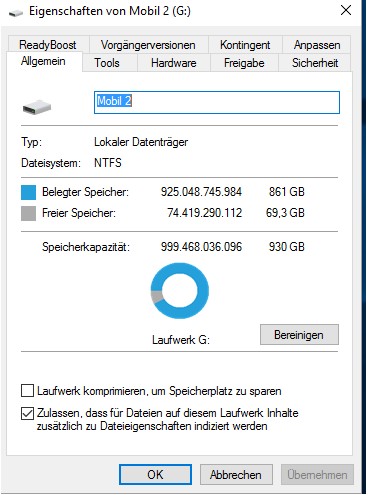Click the Lokaler Datenträger type text
This screenshot has width=368, height=495.
[x=141, y=142]
